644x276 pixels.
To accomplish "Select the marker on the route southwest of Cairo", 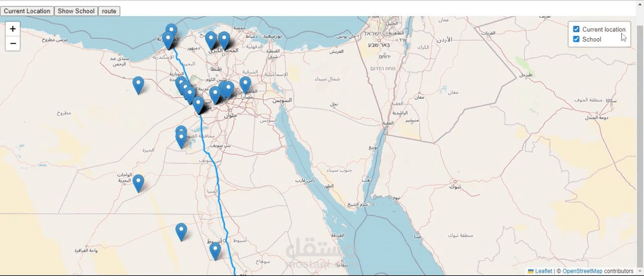I will pos(199,105).
